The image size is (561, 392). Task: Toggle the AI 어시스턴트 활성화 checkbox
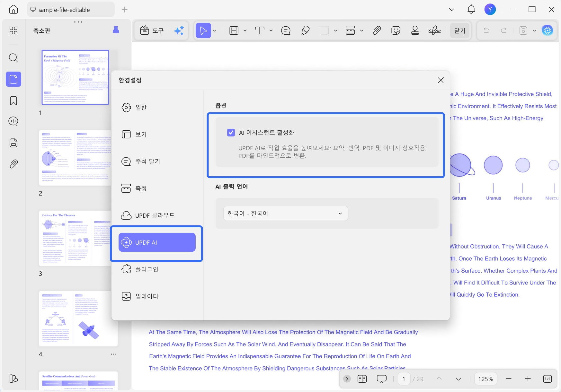tap(231, 133)
